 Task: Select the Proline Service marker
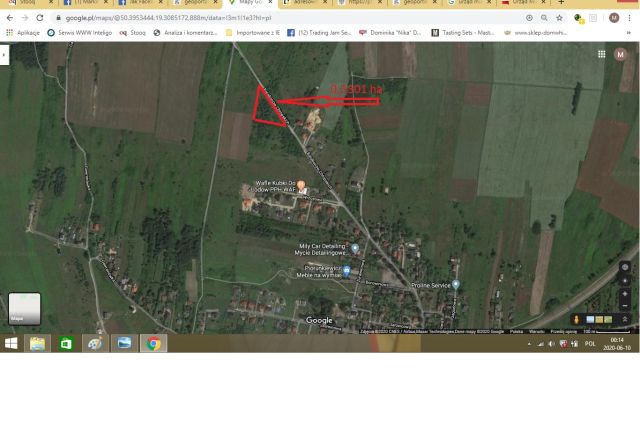pos(456,284)
